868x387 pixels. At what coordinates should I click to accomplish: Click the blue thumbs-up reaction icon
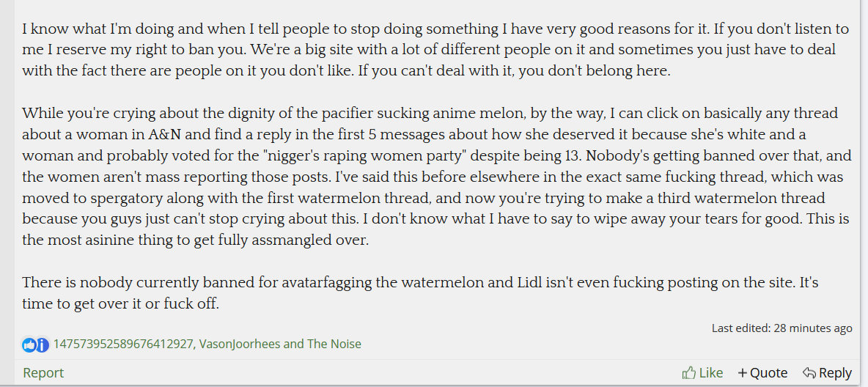pyautogui.click(x=29, y=344)
